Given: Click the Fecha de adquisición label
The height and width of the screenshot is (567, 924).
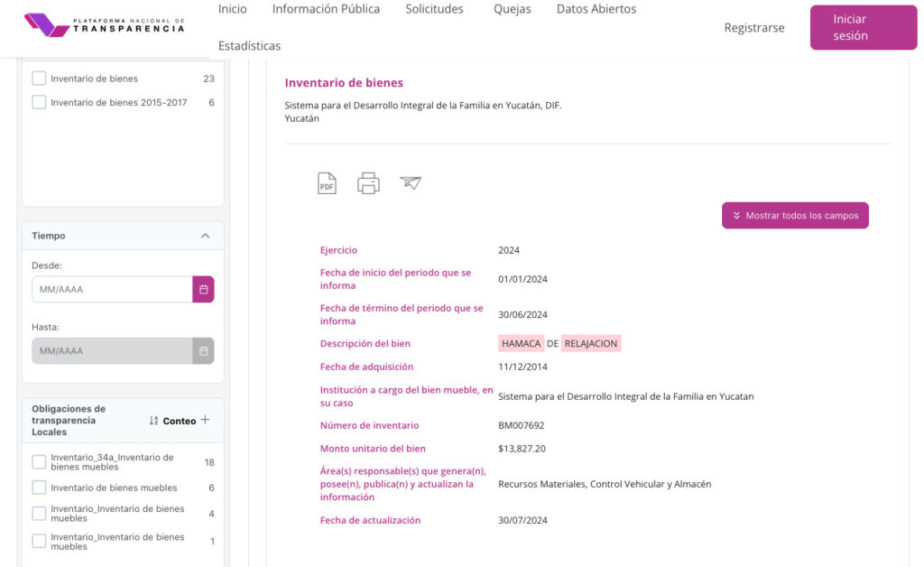Looking at the screenshot, I should coord(366,367).
